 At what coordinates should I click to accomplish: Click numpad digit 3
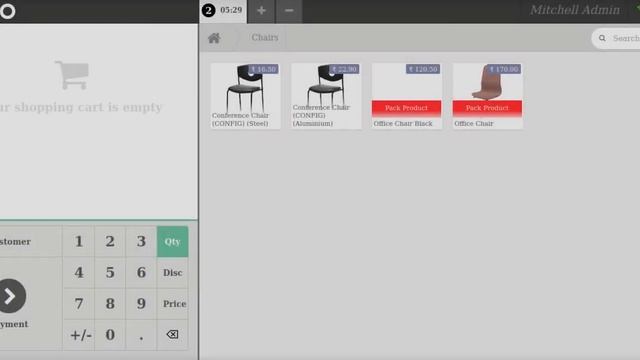pos(141,242)
